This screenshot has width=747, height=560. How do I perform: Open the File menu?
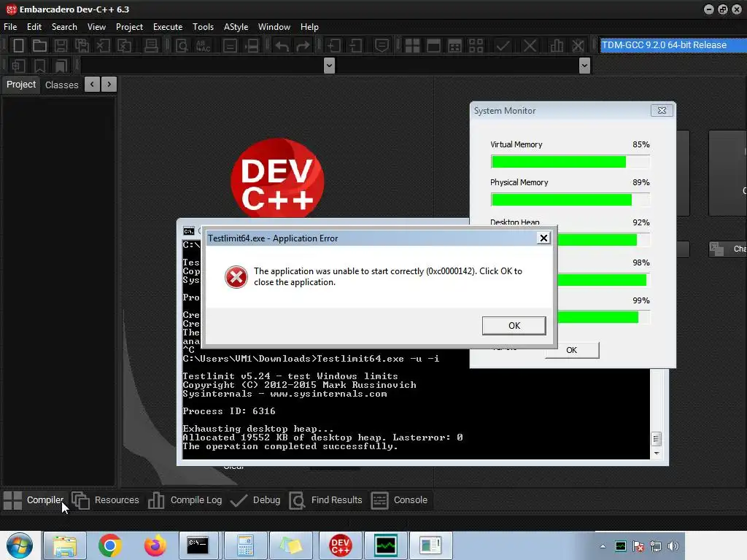pyautogui.click(x=10, y=27)
